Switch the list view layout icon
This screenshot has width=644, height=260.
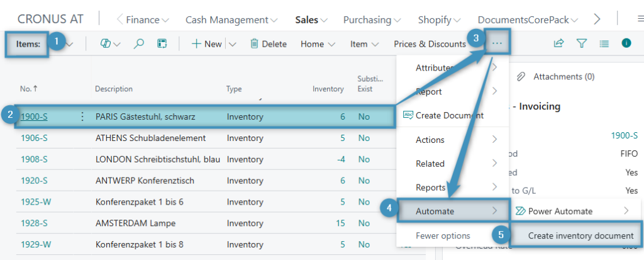(604, 43)
